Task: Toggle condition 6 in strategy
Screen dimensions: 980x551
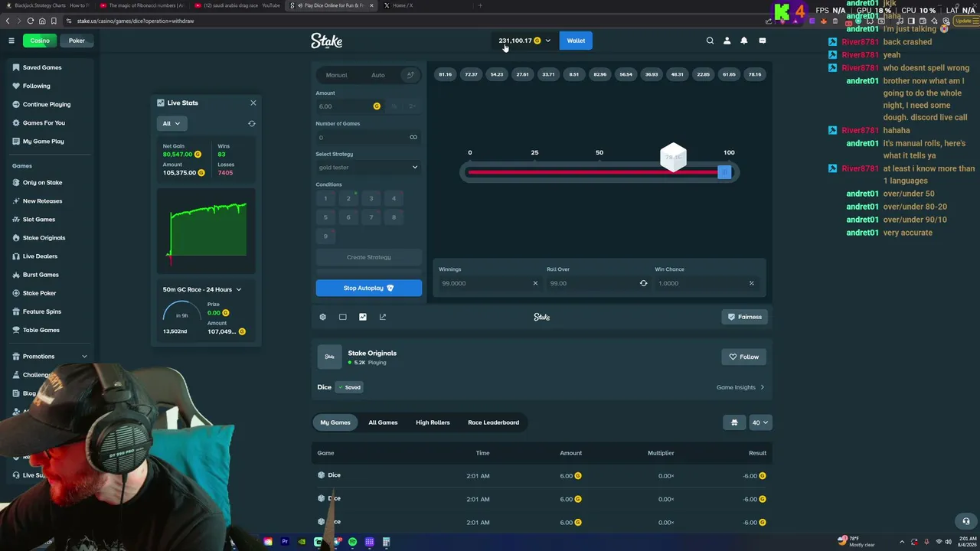Action: tap(348, 217)
